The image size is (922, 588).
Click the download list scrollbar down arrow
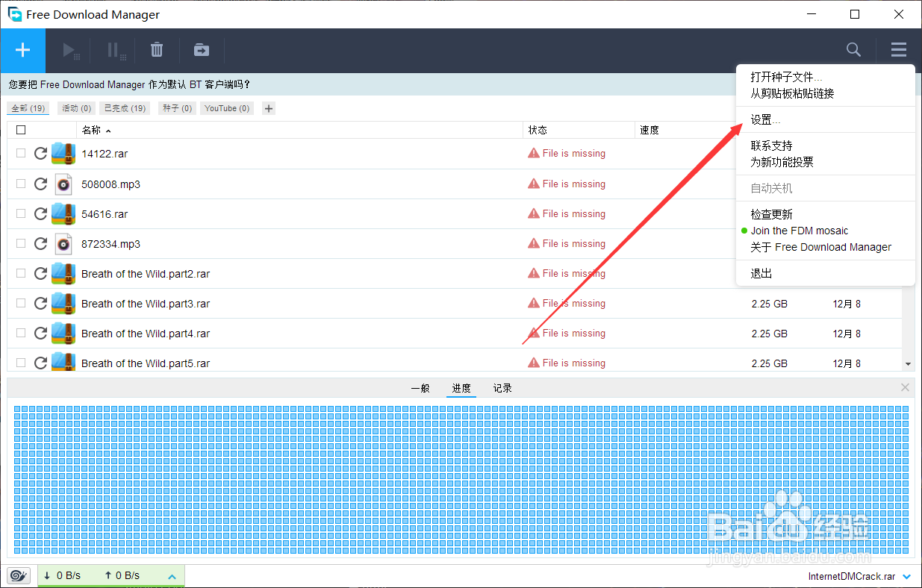pyautogui.click(x=909, y=364)
